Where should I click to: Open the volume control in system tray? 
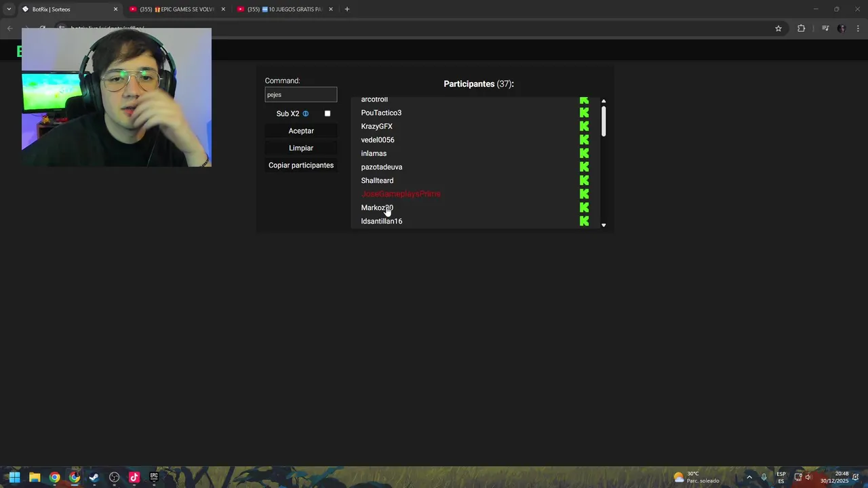(x=808, y=477)
